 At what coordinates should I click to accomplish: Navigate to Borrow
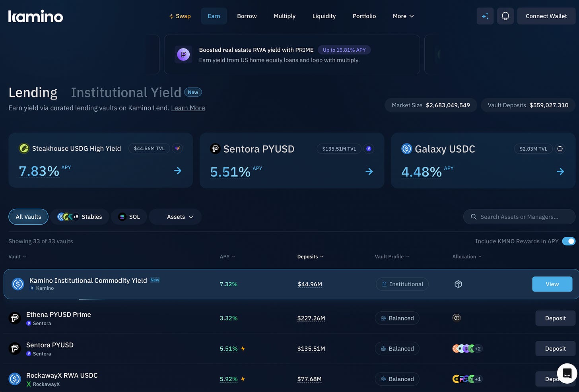pyautogui.click(x=247, y=16)
